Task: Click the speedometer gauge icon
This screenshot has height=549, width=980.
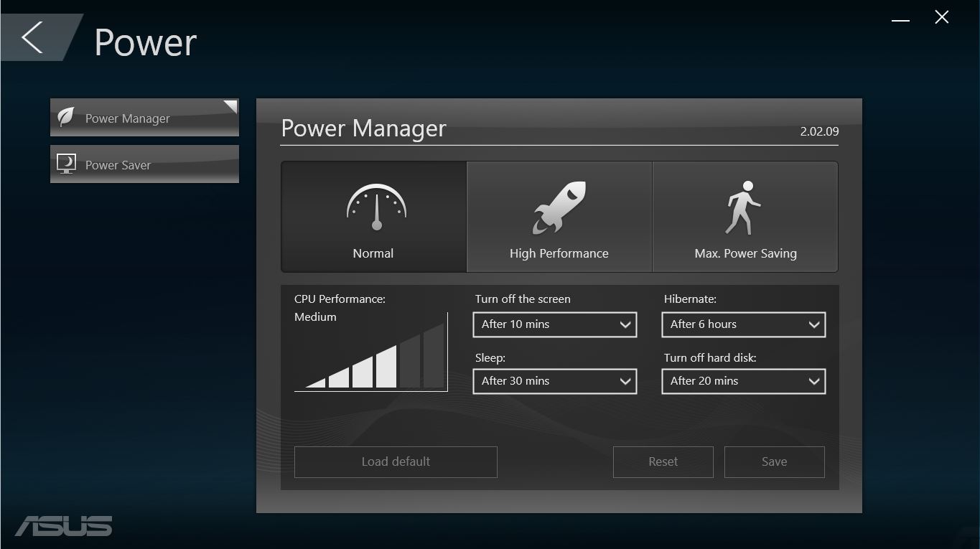Action: (x=376, y=207)
